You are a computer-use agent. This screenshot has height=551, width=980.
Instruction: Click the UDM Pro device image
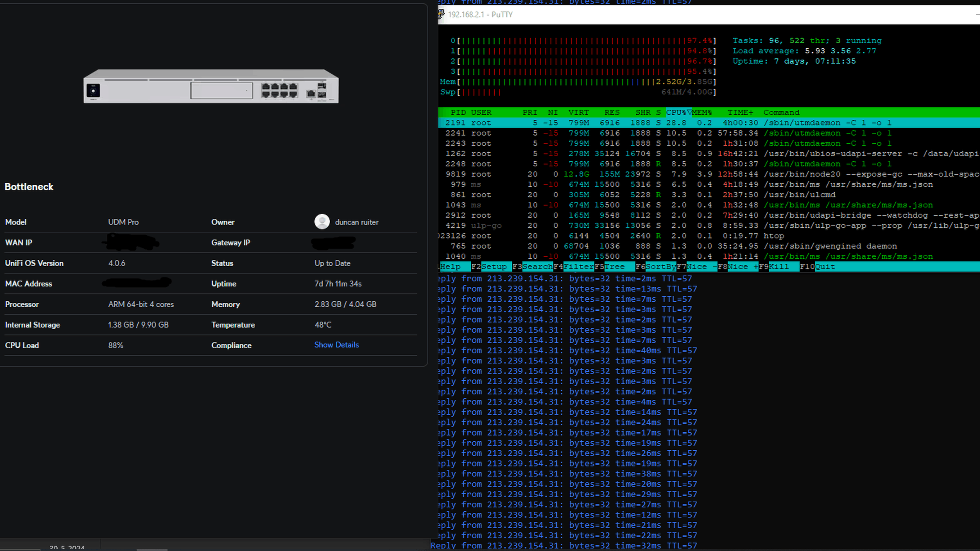click(211, 86)
